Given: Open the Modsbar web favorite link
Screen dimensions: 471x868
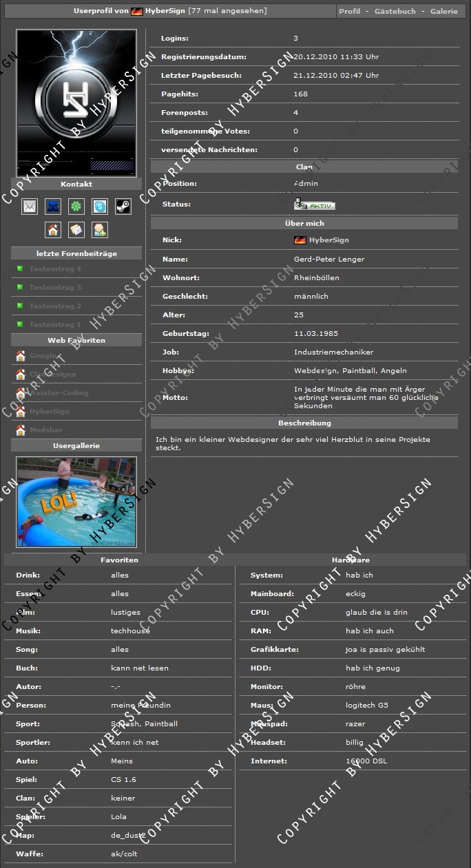Looking at the screenshot, I should 46,430.
